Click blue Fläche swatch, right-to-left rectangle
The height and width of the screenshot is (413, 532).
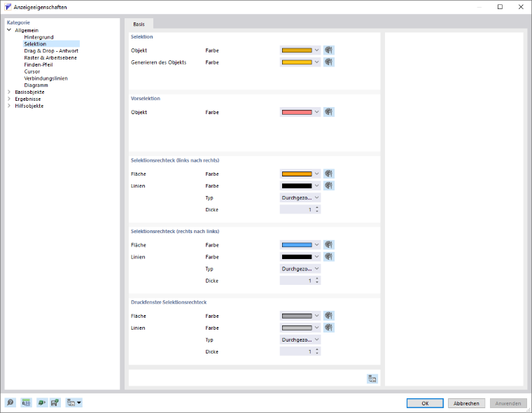pos(297,245)
